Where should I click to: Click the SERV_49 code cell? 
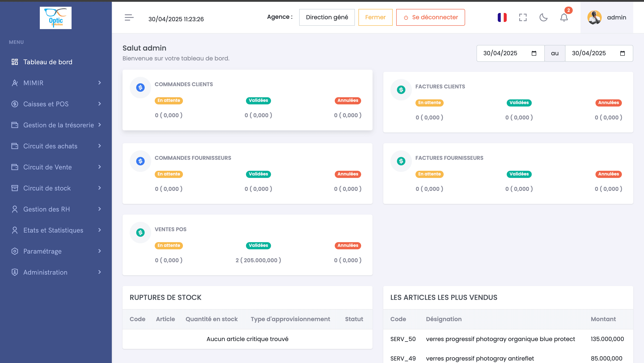[403, 359]
